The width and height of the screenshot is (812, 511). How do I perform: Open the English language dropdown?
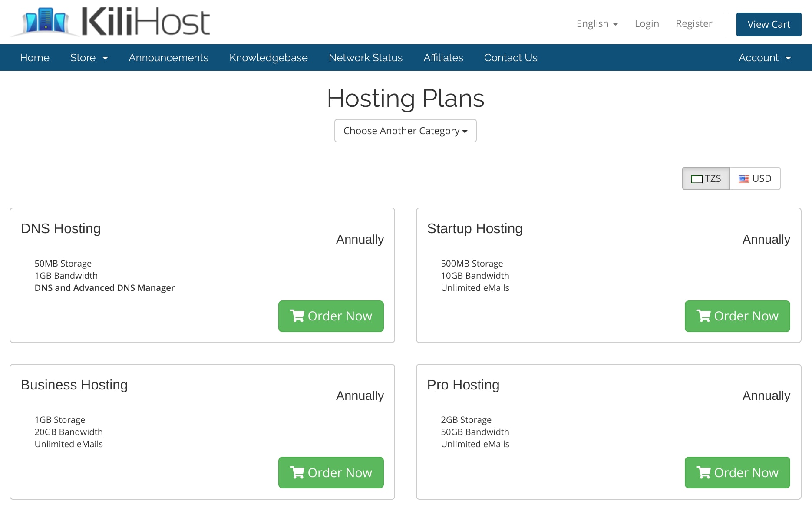point(597,24)
